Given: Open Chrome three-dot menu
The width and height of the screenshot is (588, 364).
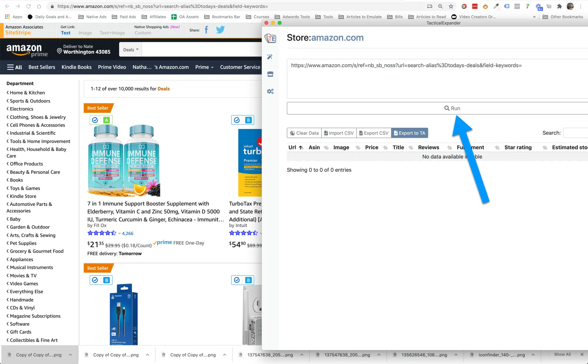Looking at the screenshot, I should pyautogui.click(x=581, y=6).
